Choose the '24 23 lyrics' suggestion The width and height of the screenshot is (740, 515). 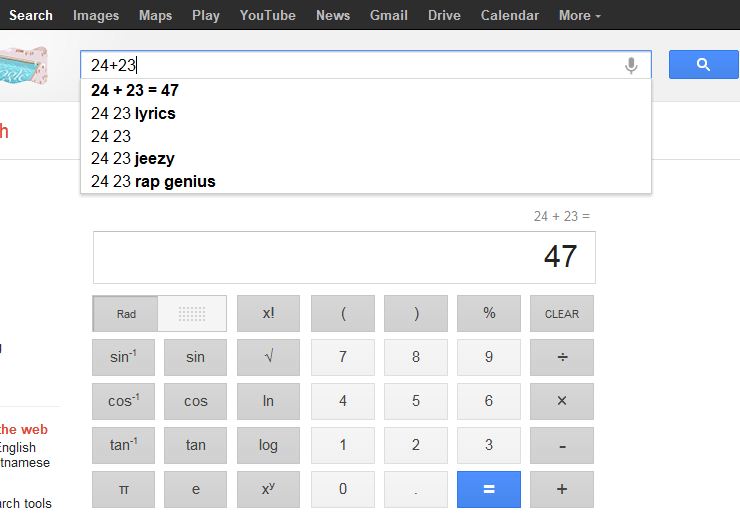click(x=366, y=113)
